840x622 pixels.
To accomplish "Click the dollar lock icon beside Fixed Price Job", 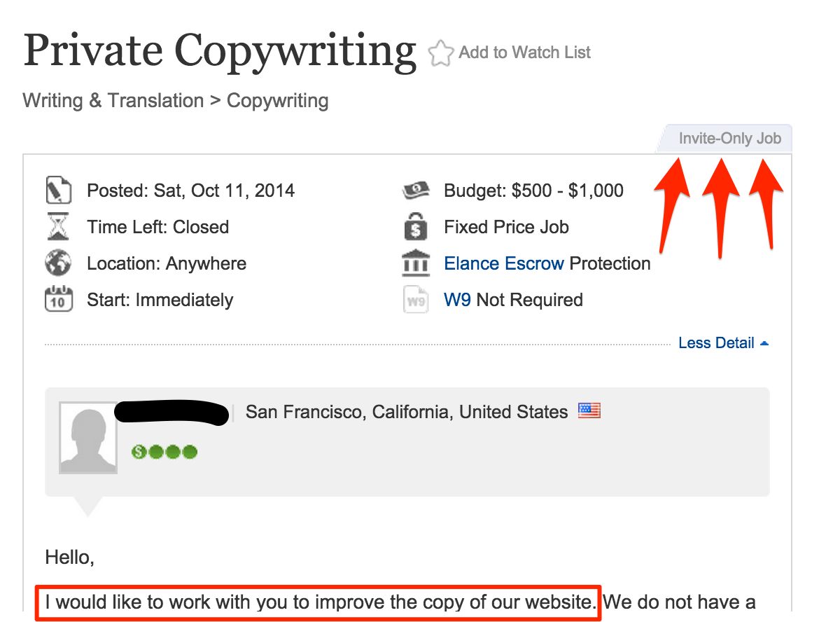I will point(416,227).
